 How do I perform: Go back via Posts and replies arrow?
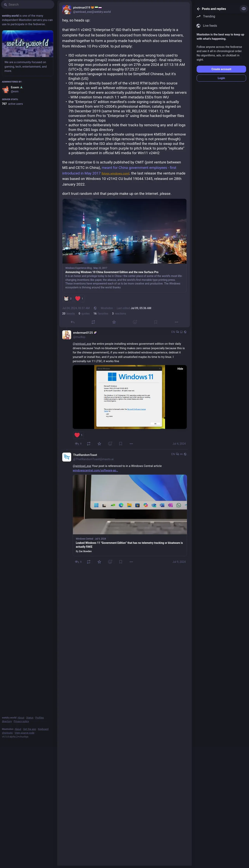pos(199,9)
